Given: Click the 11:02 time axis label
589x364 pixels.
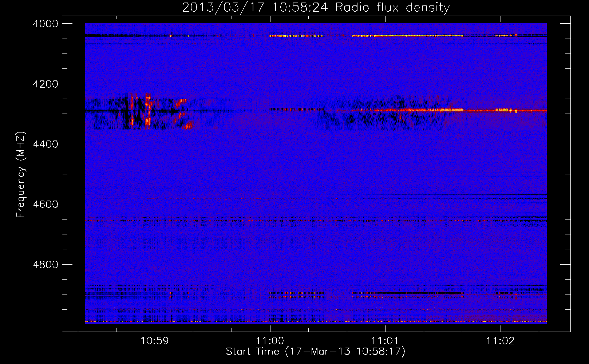Looking at the screenshot, I should coord(500,341).
